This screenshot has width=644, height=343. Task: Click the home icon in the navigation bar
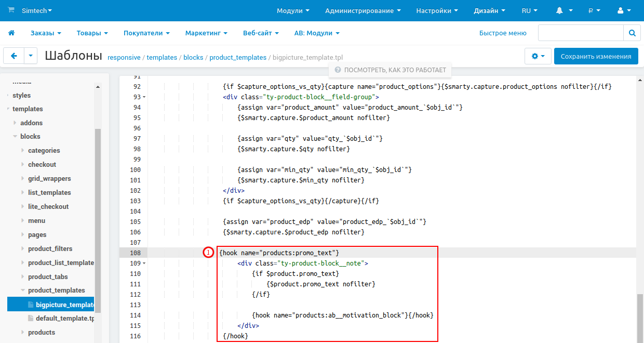[11, 33]
